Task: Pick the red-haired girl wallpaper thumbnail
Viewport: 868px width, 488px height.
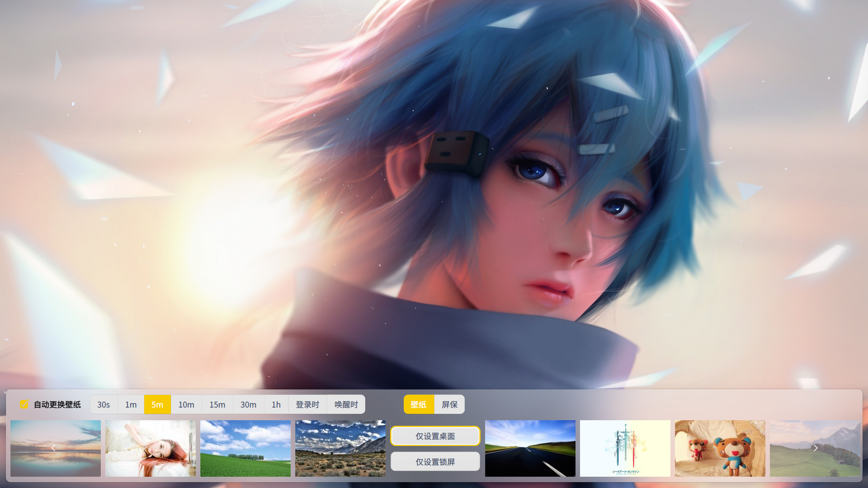Action: click(x=151, y=448)
